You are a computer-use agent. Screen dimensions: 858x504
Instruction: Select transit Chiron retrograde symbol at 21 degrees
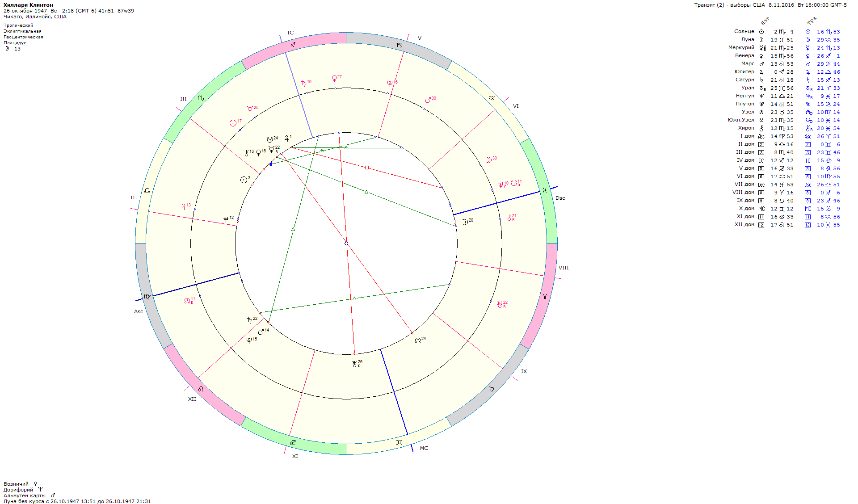(509, 218)
